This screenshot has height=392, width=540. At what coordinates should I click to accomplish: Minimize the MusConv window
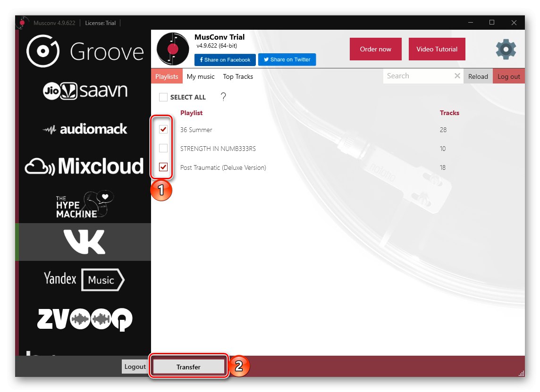coord(471,22)
